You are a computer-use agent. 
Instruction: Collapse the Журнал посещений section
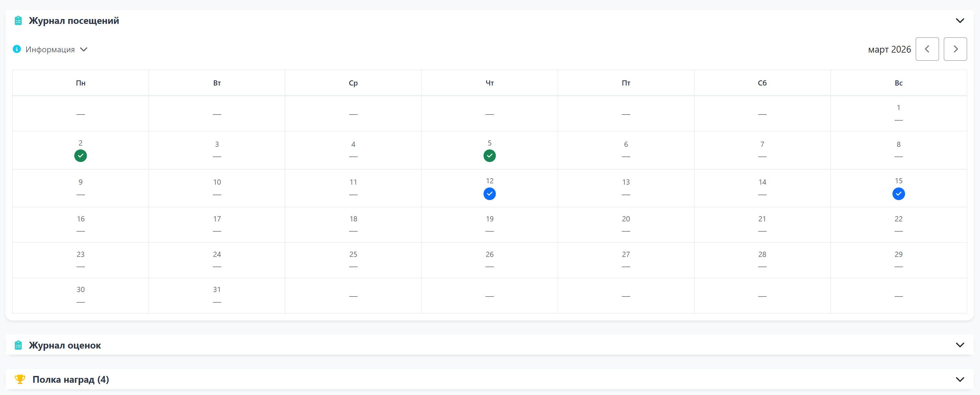(960, 21)
